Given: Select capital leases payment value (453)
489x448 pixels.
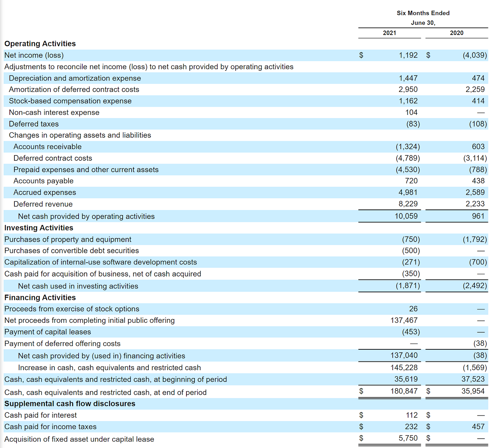Looking at the screenshot, I should (411, 332).
